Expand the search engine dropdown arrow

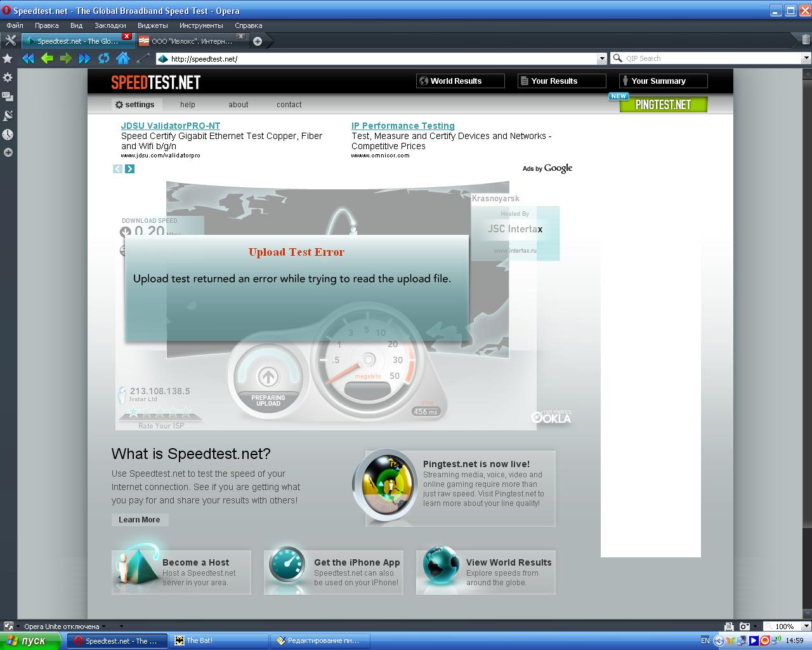point(806,58)
